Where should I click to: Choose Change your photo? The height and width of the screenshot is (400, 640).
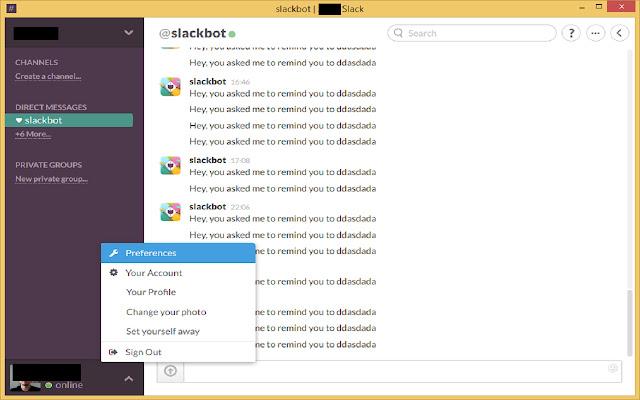(178, 312)
